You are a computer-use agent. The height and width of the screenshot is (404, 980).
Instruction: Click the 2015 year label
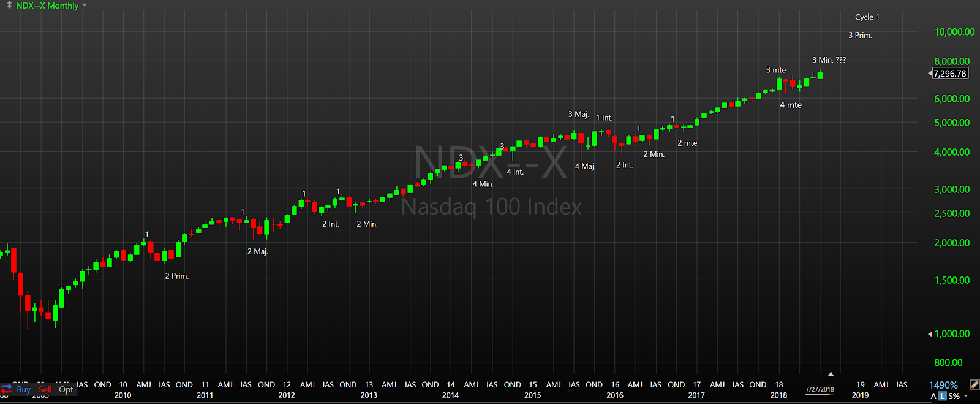(532, 395)
